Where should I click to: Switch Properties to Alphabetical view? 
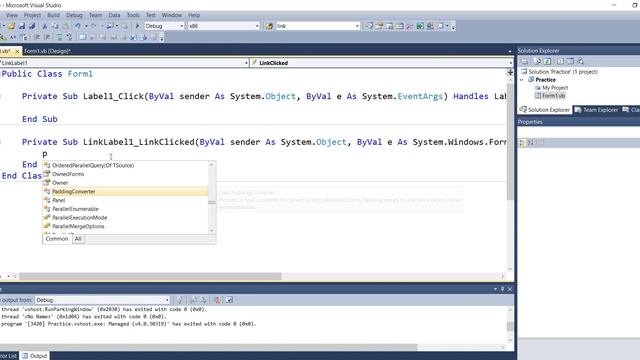point(531,143)
